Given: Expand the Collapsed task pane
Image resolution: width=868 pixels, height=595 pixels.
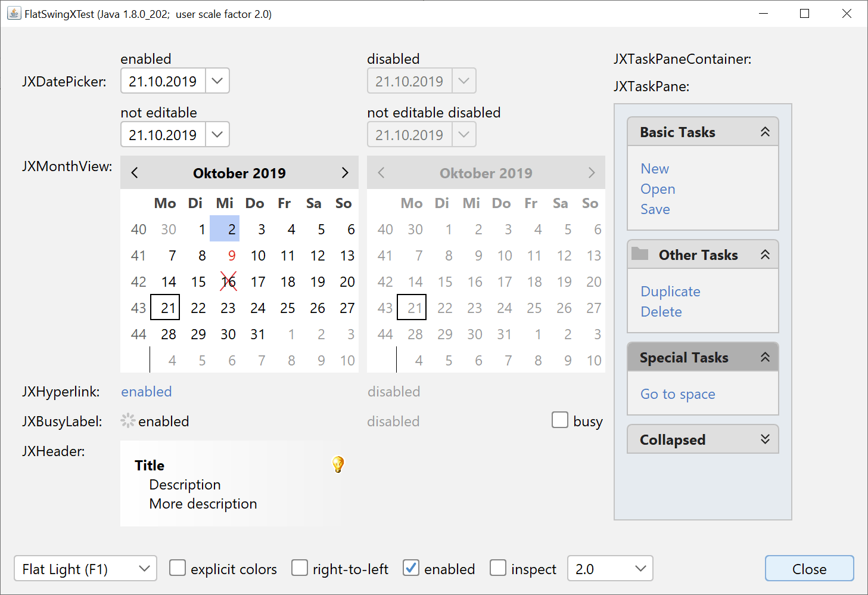Looking at the screenshot, I should pos(765,439).
